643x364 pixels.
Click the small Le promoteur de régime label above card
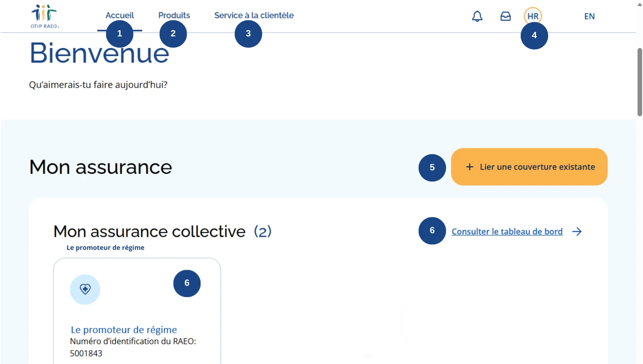pyautogui.click(x=106, y=248)
